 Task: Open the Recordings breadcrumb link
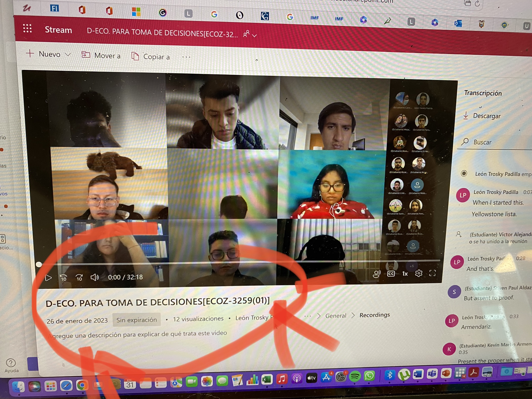[374, 315]
